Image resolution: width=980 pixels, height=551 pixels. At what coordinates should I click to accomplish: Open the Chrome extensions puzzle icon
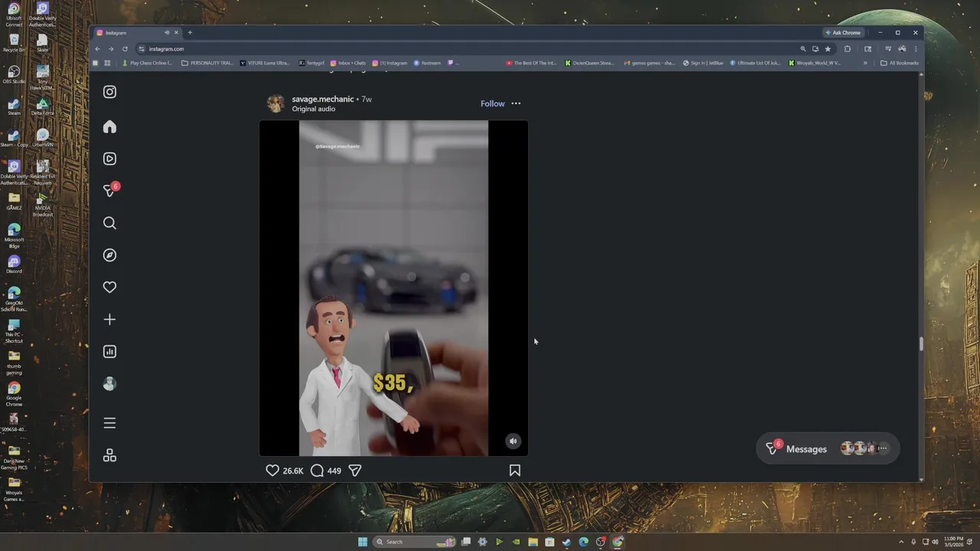pos(848,49)
